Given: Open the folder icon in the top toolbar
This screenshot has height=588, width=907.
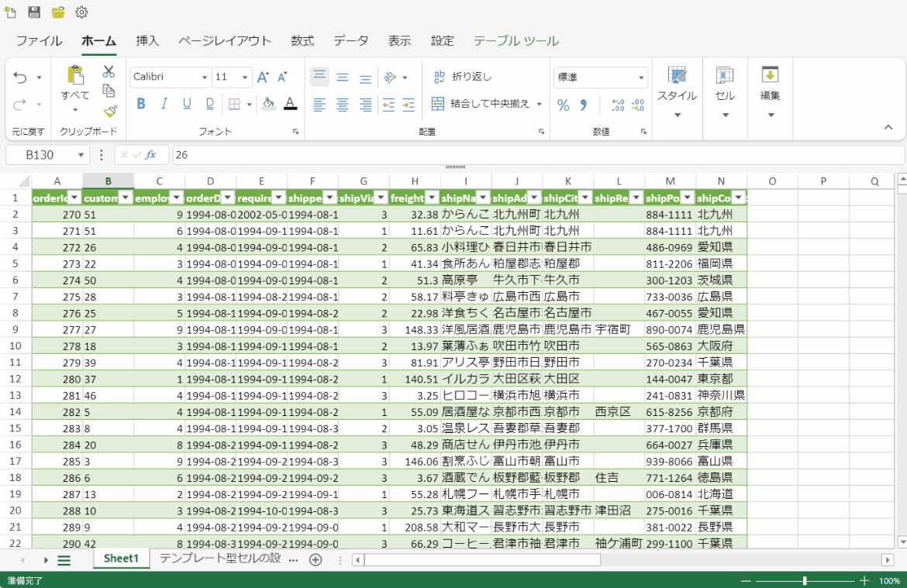Looking at the screenshot, I should tap(58, 12).
